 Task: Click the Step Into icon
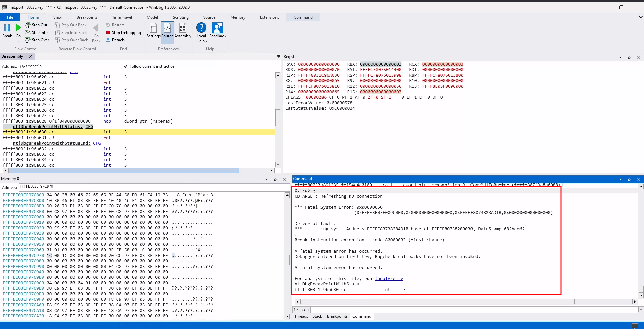(x=28, y=33)
